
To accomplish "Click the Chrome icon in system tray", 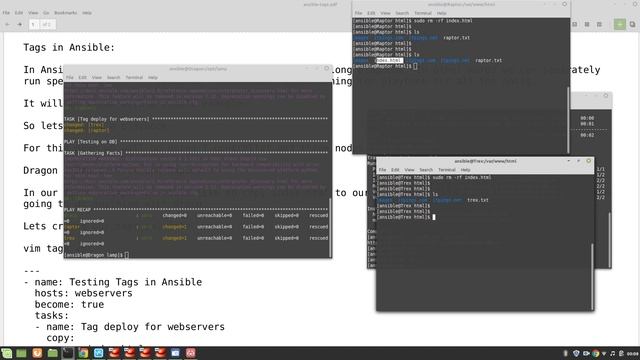I will [x=596, y=353].
